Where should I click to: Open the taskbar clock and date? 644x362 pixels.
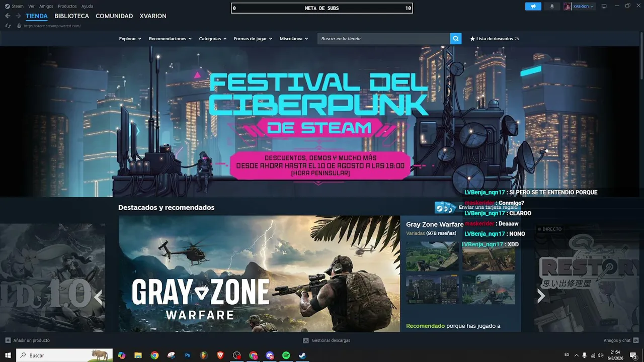(x=615, y=355)
